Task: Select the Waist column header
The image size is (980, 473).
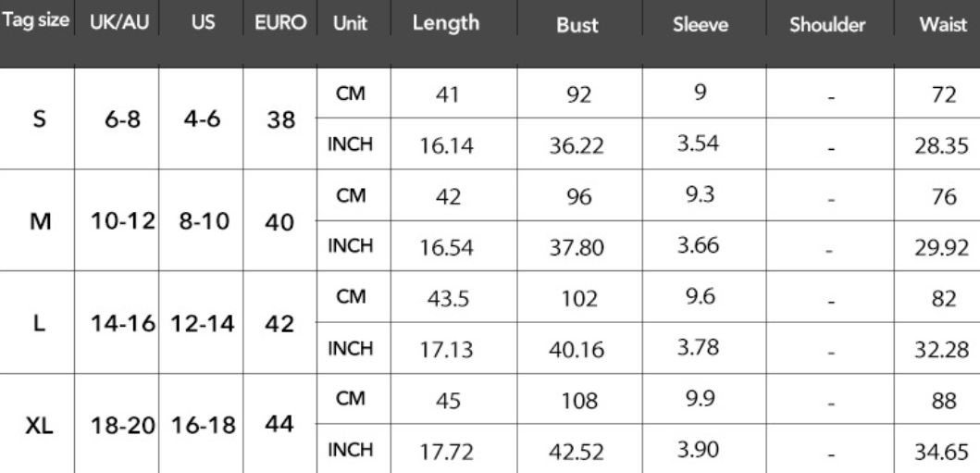Action: coord(943,25)
